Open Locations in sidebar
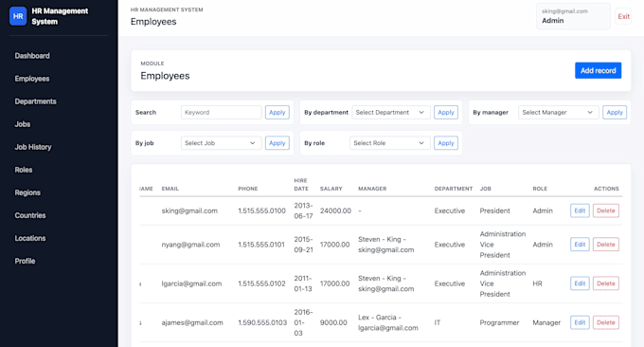644x347 pixels. 30,238
